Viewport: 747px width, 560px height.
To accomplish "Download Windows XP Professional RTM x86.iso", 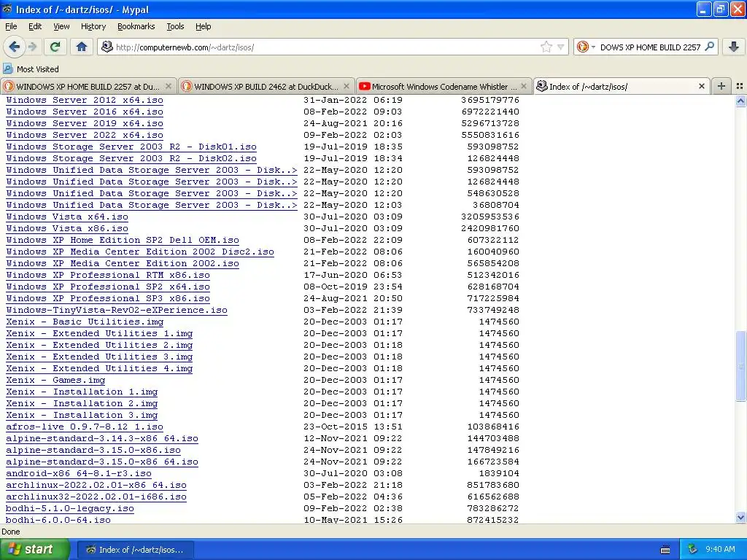I will 108,275.
